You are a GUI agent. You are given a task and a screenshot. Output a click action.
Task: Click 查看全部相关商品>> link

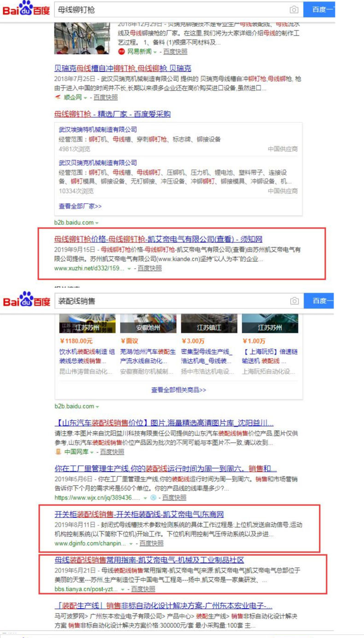pyautogui.click(x=179, y=390)
